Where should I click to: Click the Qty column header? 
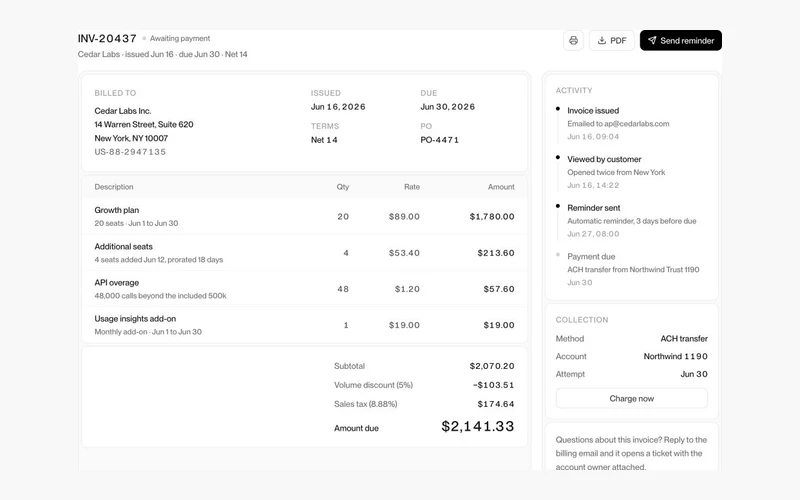pos(343,187)
